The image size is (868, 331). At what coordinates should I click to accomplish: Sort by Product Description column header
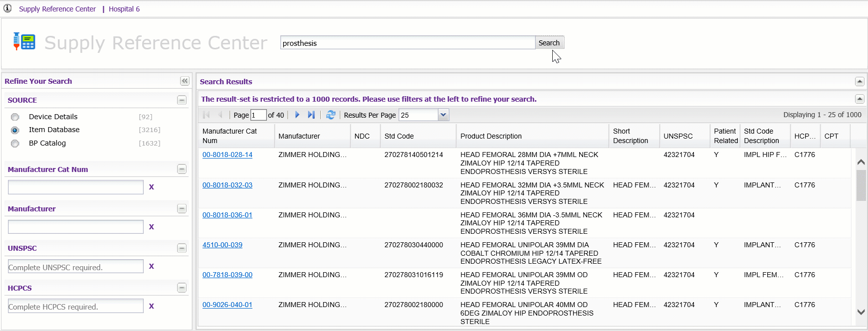click(x=490, y=136)
